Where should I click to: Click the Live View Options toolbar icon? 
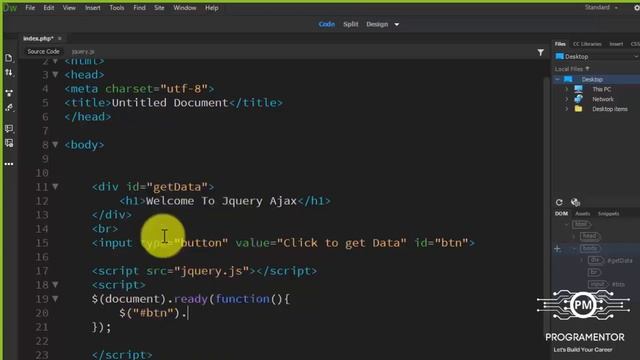[9, 93]
